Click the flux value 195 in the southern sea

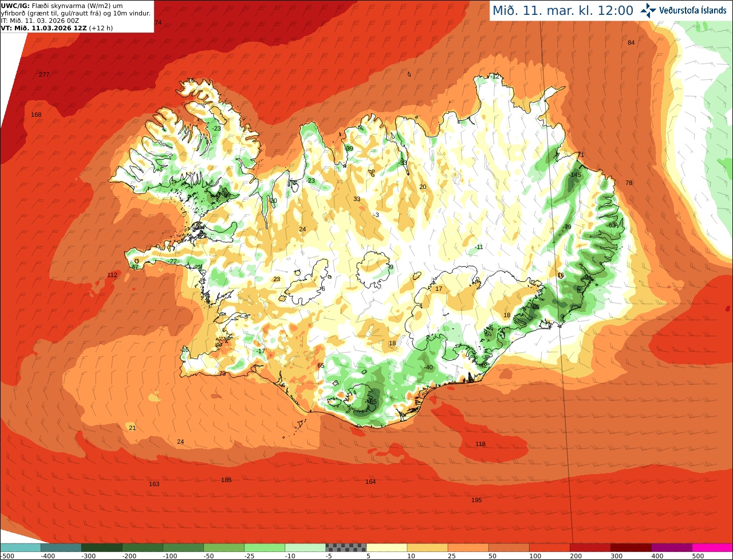(x=476, y=500)
